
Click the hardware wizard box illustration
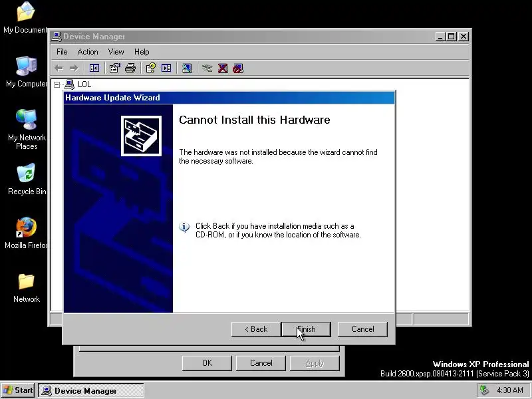pyautogui.click(x=141, y=136)
